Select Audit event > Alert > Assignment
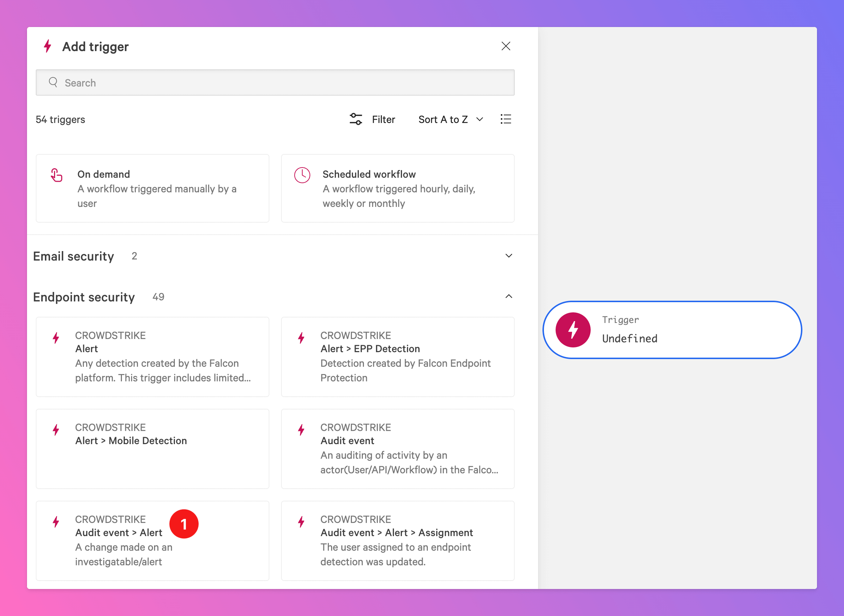Viewport: 844px width, 616px height. point(397,540)
